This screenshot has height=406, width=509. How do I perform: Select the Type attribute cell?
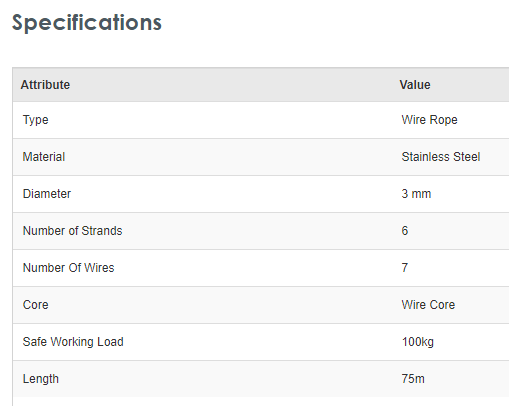[x=36, y=120]
